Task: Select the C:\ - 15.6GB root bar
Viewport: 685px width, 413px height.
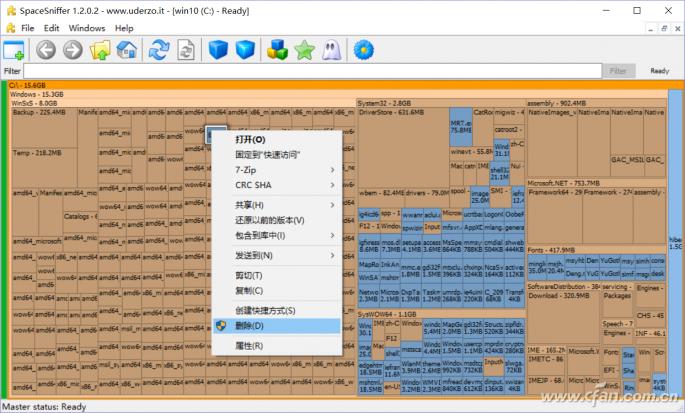Action: pos(345,85)
